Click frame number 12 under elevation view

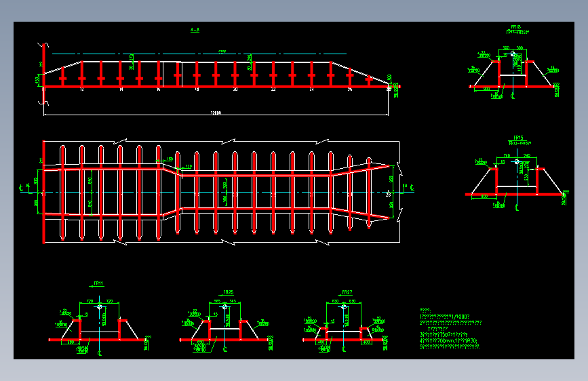tap(82, 89)
